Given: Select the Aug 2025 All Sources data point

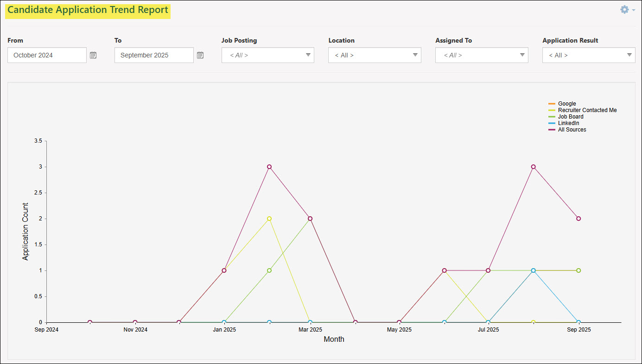Looking at the screenshot, I should 533,167.
